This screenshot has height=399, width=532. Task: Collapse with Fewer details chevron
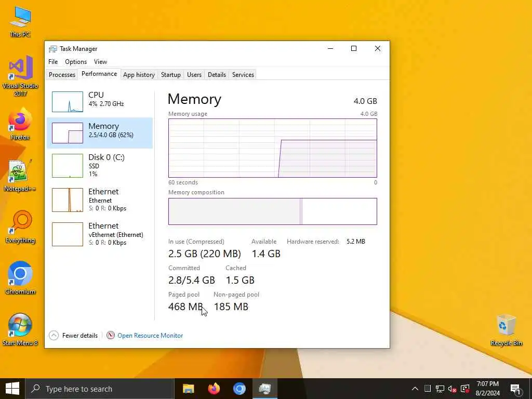pyautogui.click(x=54, y=336)
